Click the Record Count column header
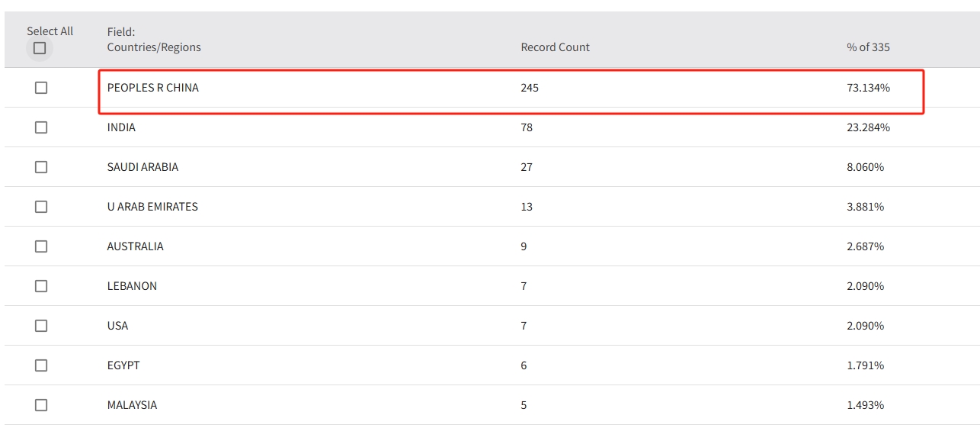The image size is (980, 428). [x=555, y=47]
